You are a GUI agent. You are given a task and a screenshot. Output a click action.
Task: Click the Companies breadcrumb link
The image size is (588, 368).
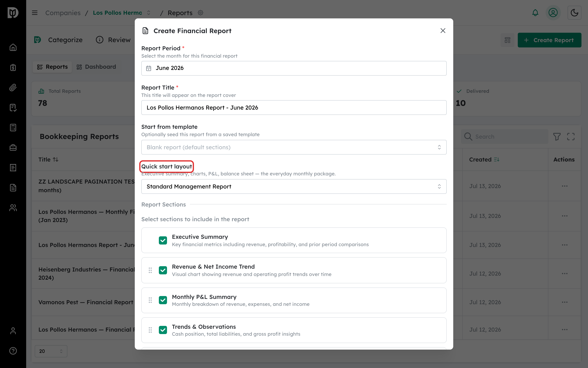pyautogui.click(x=63, y=13)
